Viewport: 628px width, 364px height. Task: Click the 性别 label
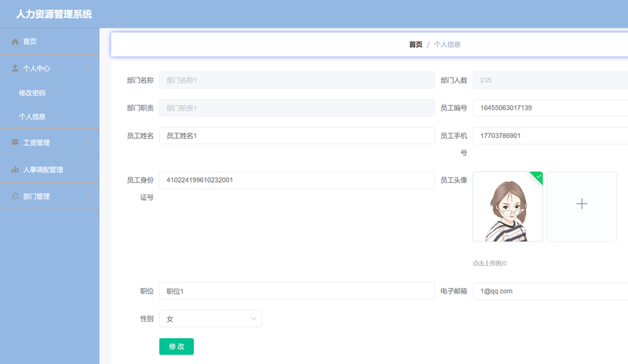(x=147, y=318)
